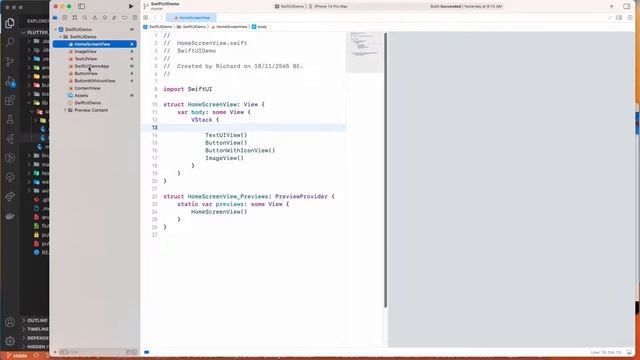Open TextUIView file in navigator
This screenshot has height=360, width=640.
click(86, 59)
